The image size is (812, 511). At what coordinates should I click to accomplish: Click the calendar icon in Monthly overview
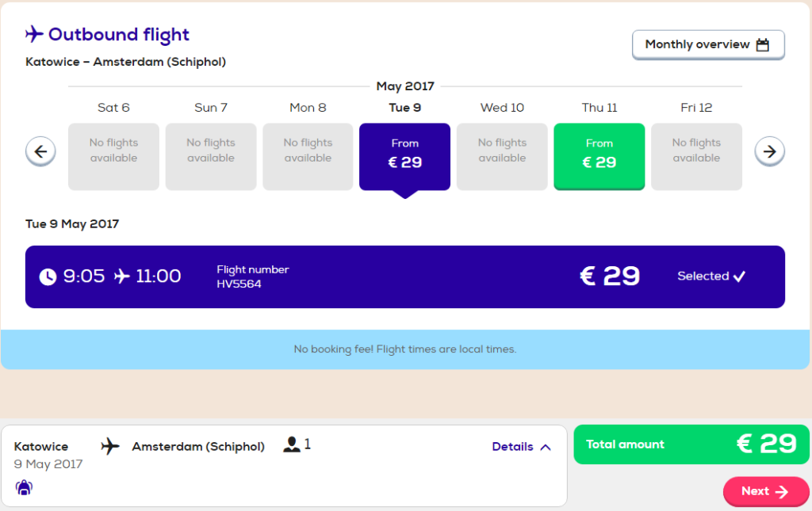click(762, 44)
